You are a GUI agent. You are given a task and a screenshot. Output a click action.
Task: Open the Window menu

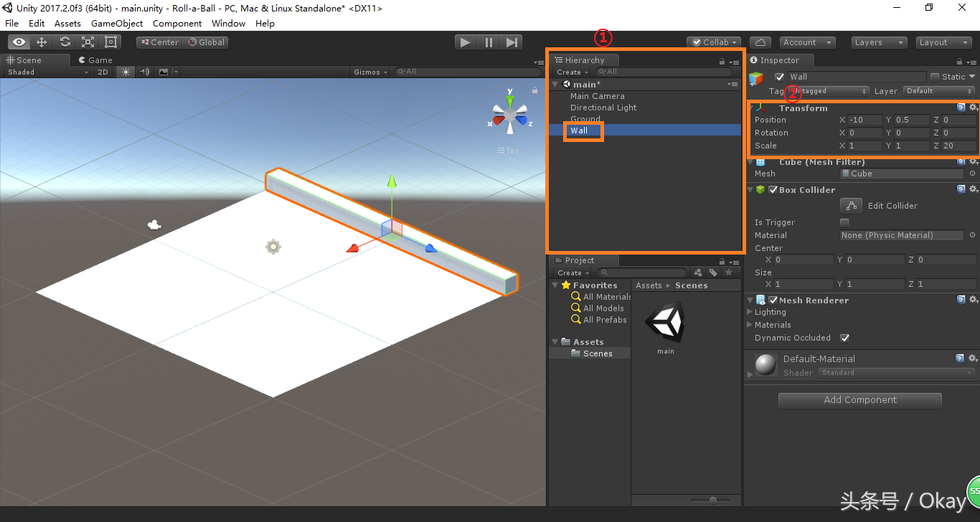[228, 23]
